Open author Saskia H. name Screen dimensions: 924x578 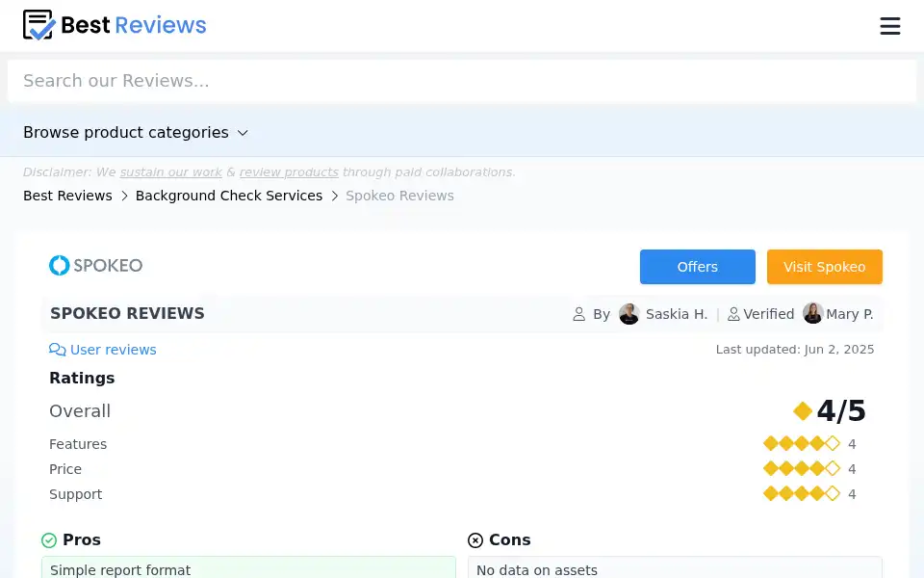tap(677, 314)
